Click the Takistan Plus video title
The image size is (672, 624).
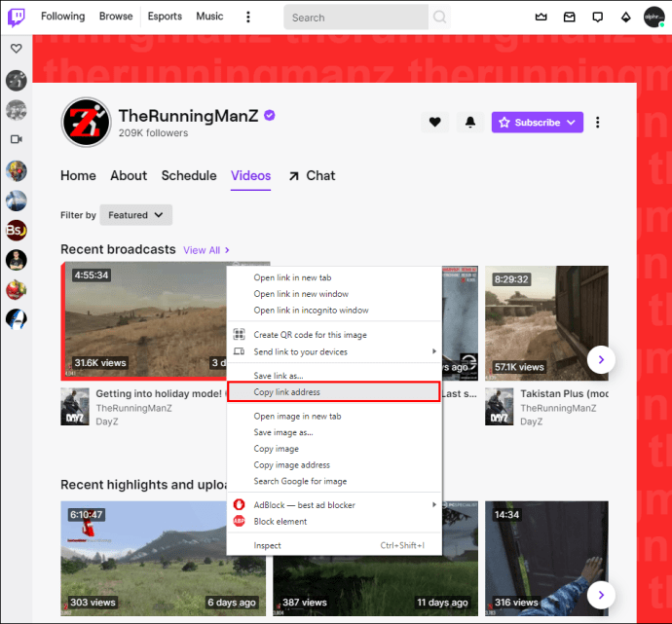(564, 393)
